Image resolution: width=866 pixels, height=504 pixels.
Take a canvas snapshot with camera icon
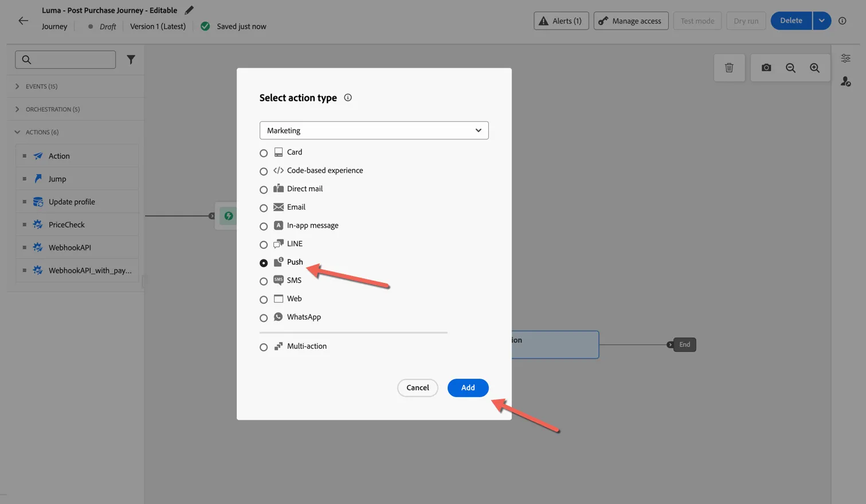tap(766, 68)
